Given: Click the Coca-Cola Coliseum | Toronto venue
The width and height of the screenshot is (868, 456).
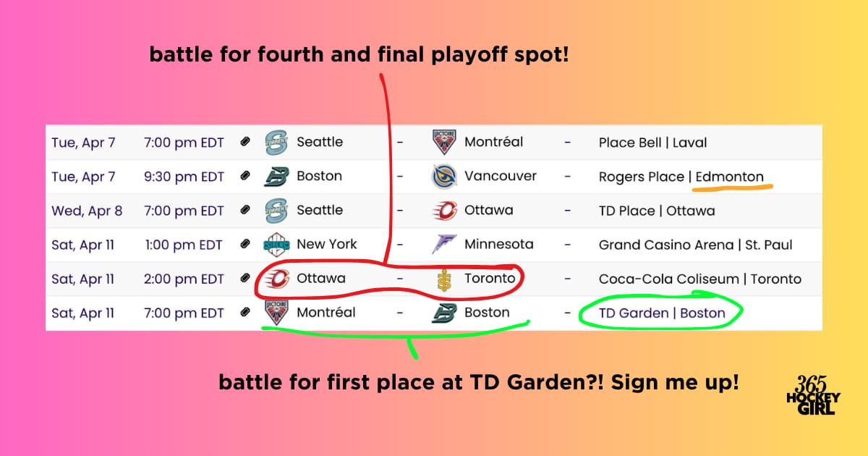Looking at the screenshot, I should click(699, 279).
